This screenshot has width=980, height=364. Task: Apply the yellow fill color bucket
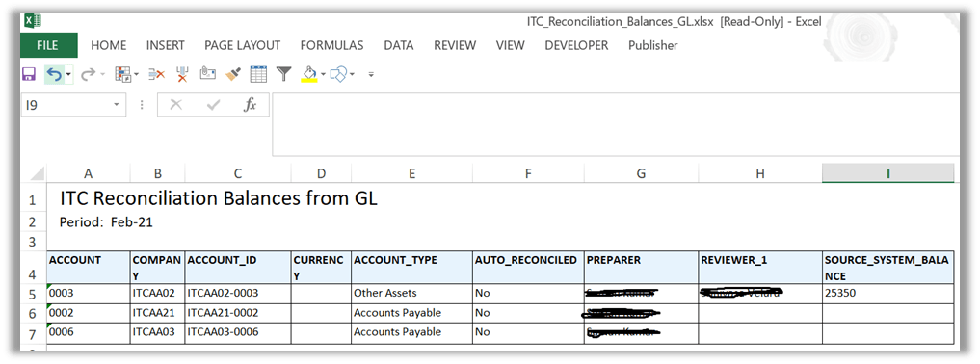click(x=308, y=75)
